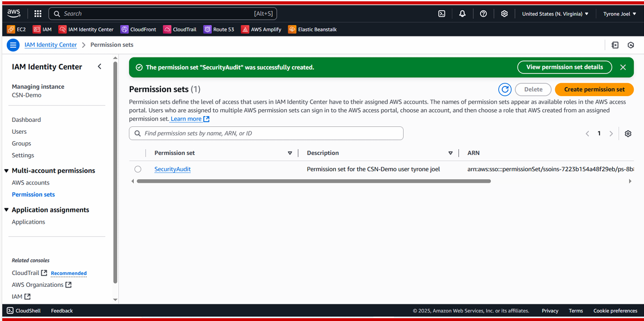Dismiss the success notification banner

(622, 67)
